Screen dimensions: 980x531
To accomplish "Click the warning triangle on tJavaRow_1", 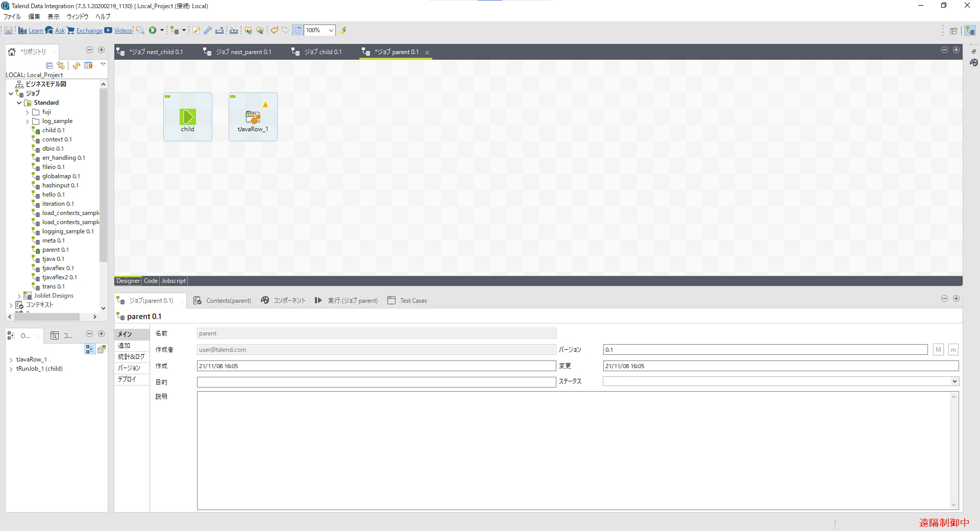I will coord(265,105).
